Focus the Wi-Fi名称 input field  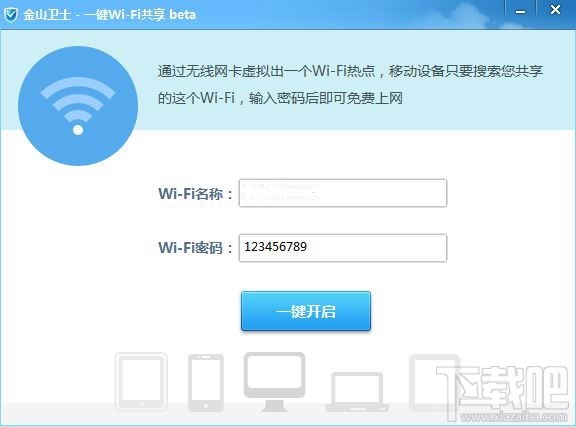coord(343,193)
